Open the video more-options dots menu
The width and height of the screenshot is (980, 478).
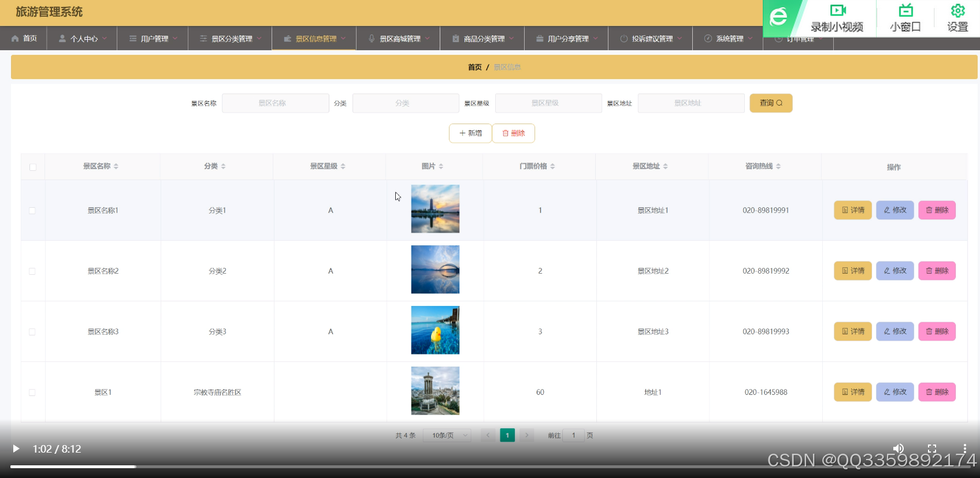964,449
